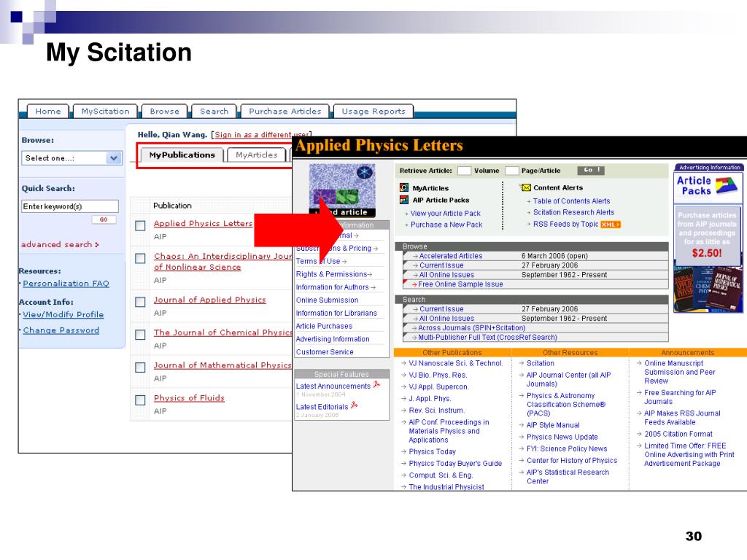Image resolution: width=747 pixels, height=560 pixels.
Task: Open Physics News Update link
Action: (562, 437)
